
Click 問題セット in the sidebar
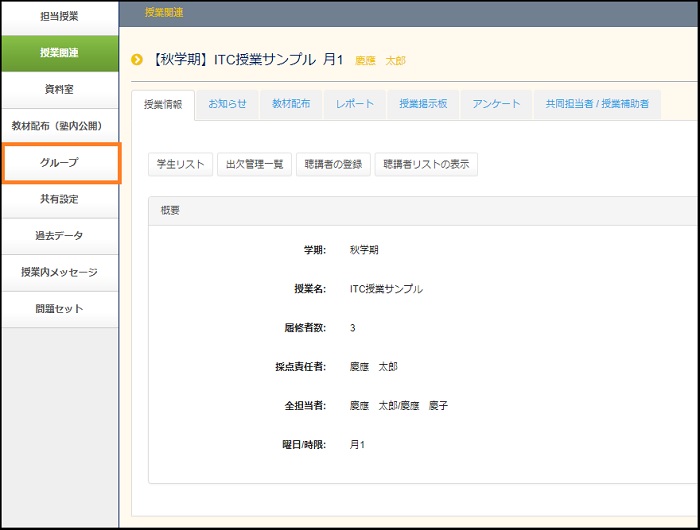point(59,309)
